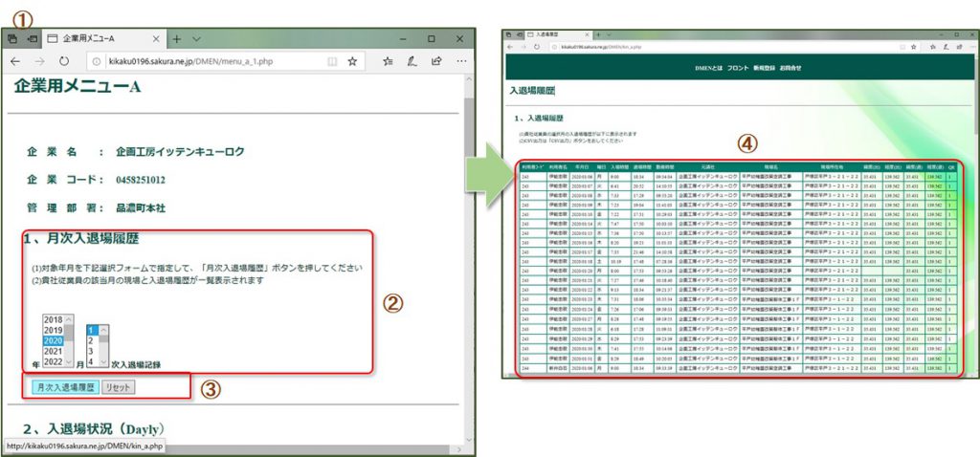Image resolution: width=980 pixels, height=457 pixels.
Task: Open reading view icon in left address bar
Action: point(332,61)
